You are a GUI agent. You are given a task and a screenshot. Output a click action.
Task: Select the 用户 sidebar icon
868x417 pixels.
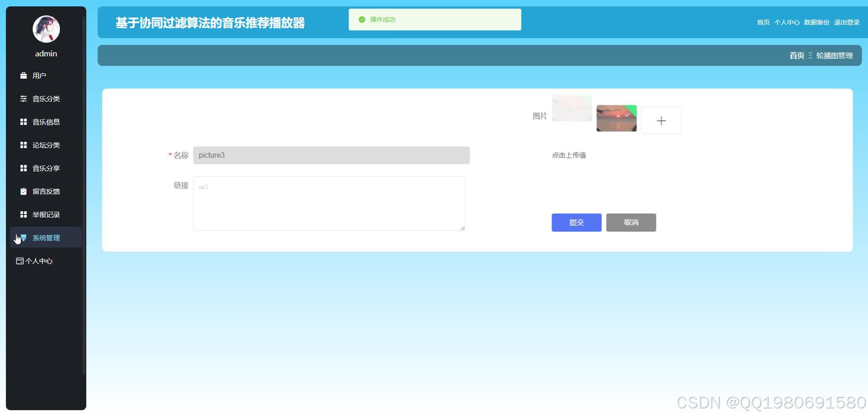[x=23, y=75]
